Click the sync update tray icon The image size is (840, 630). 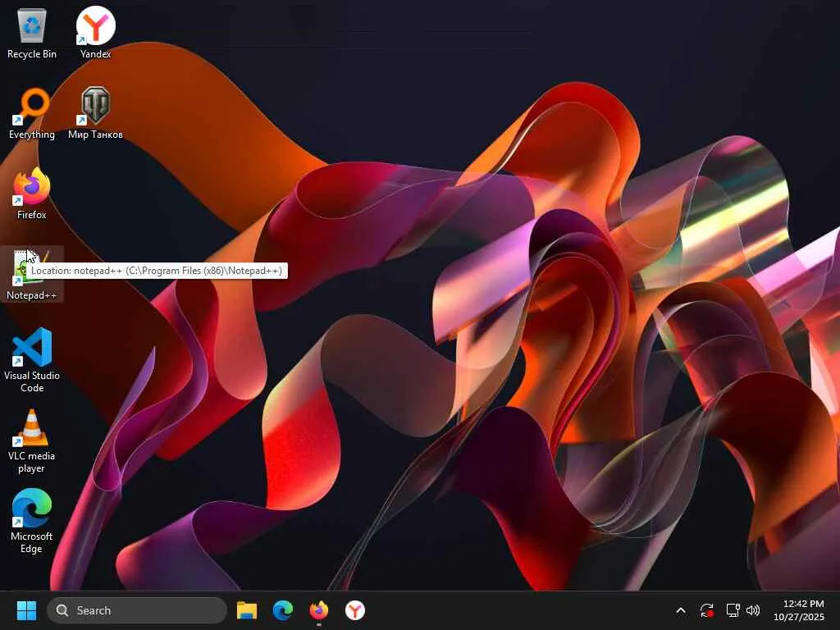click(706, 610)
